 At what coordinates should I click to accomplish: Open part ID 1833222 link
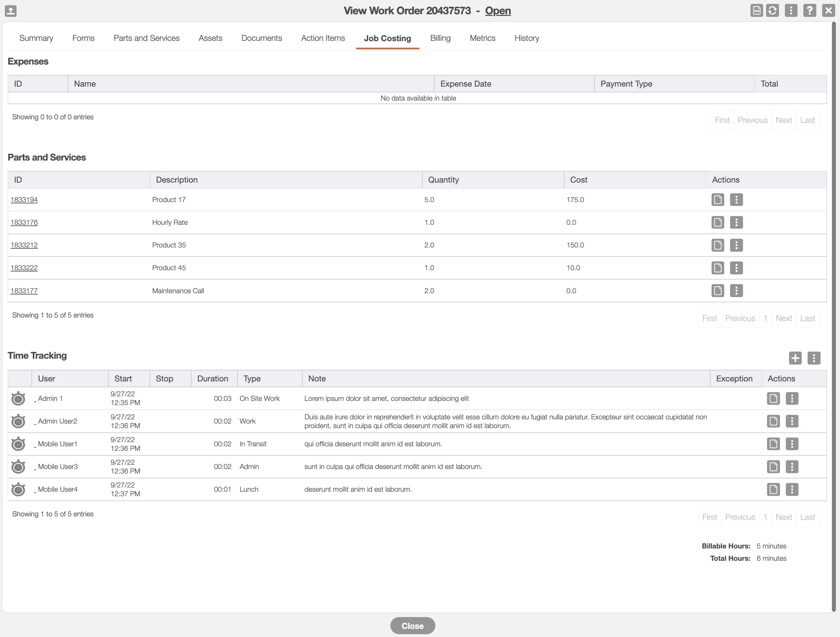point(24,268)
